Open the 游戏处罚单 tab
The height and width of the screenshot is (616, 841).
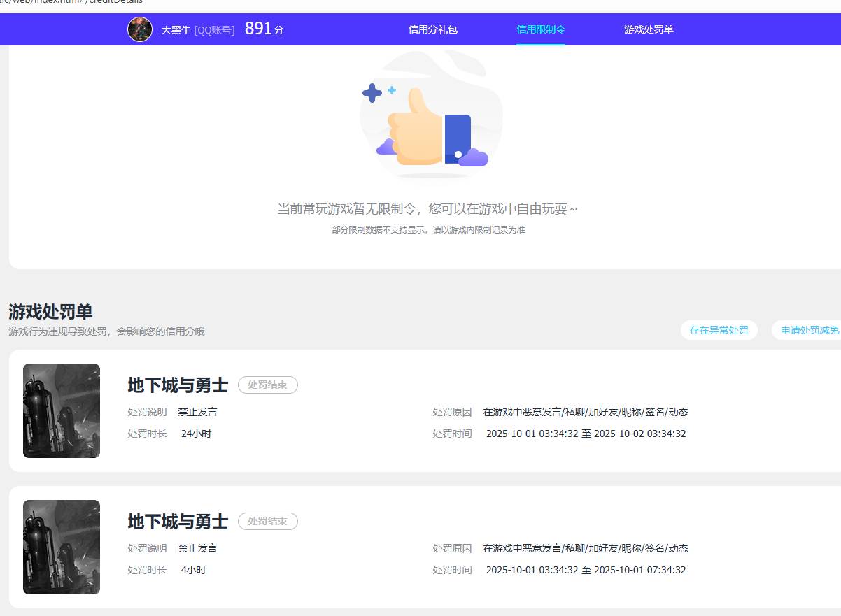(647, 29)
